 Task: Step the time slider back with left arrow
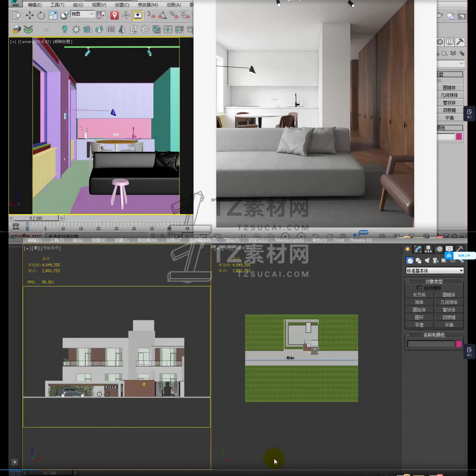pyautogui.click(x=11, y=218)
